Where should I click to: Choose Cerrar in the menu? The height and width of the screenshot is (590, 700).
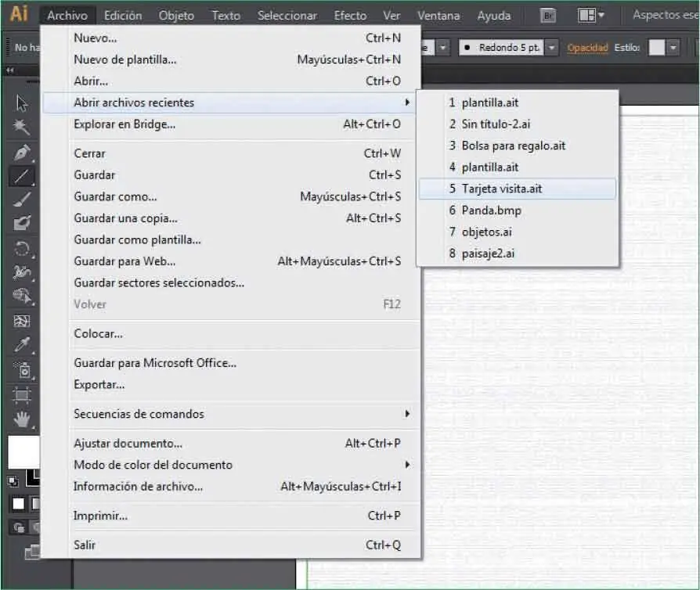coord(231,153)
